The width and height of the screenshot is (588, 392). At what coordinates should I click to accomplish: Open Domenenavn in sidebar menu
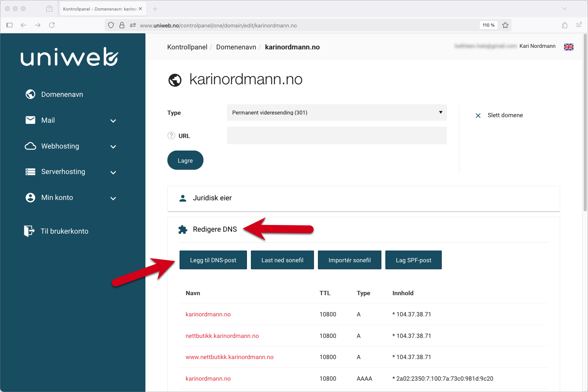pos(62,94)
